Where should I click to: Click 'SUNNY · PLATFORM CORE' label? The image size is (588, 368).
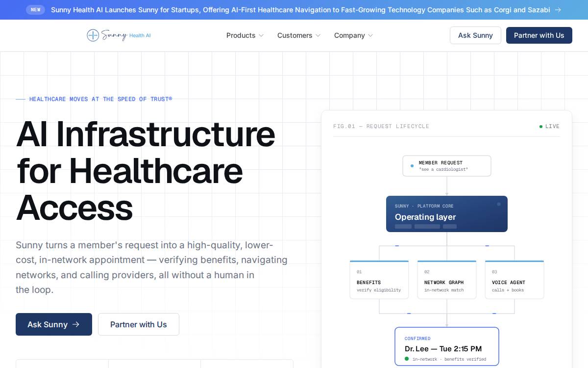424,206
